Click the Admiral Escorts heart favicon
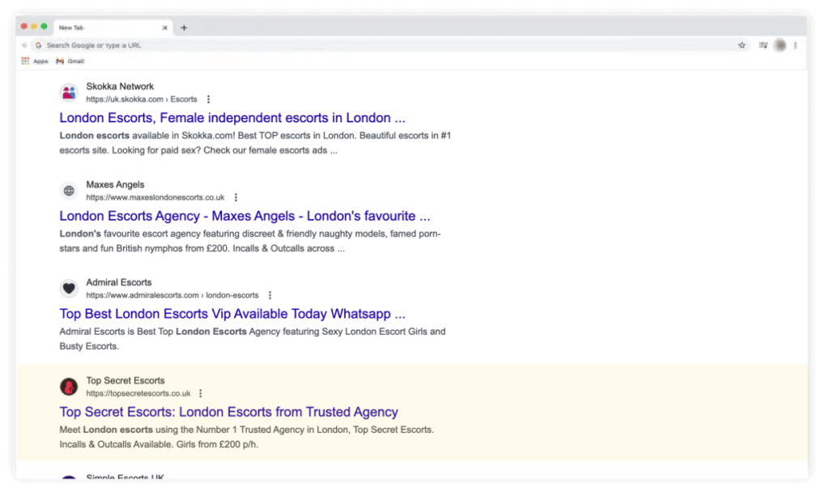This screenshot has width=829, height=504. point(69,289)
